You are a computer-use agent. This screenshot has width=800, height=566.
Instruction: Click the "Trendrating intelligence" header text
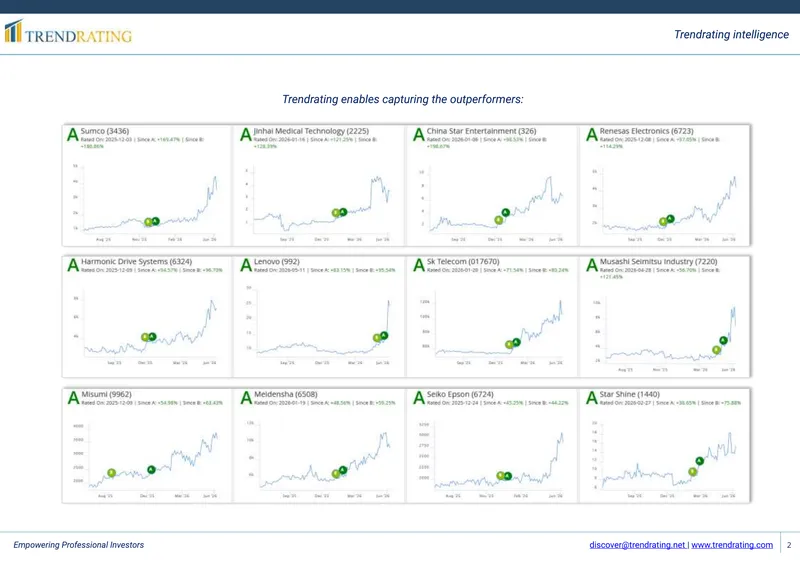pyautogui.click(x=731, y=35)
